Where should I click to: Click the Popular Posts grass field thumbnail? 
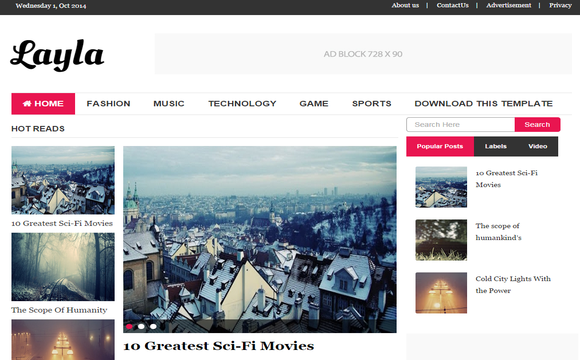point(441,240)
